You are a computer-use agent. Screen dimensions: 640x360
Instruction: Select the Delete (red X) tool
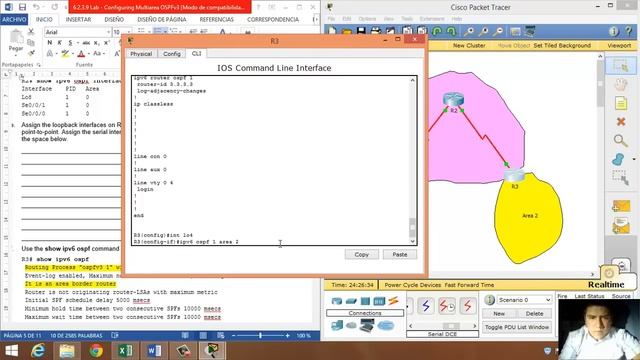point(621,122)
